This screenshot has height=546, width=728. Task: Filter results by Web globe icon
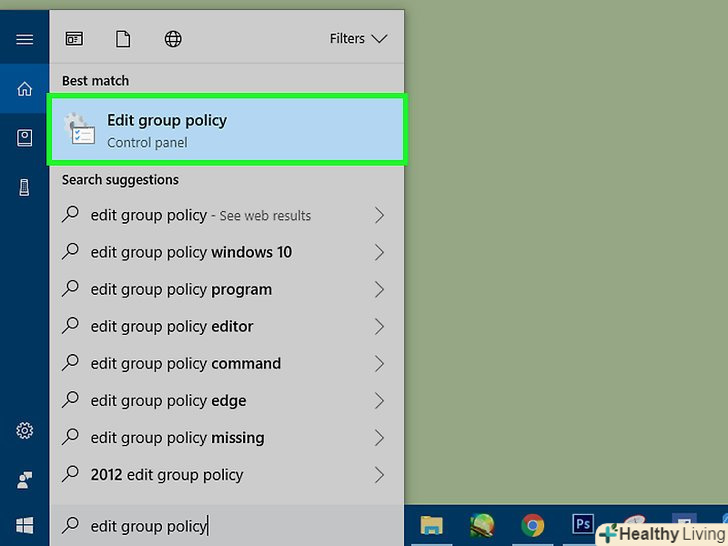point(173,39)
